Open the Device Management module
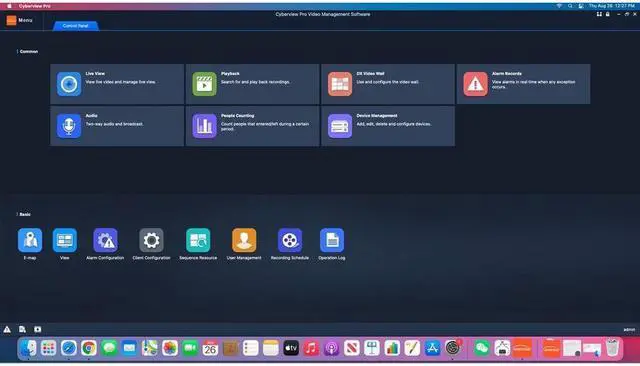This screenshot has height=366, width=640. (x=388, y=126)
